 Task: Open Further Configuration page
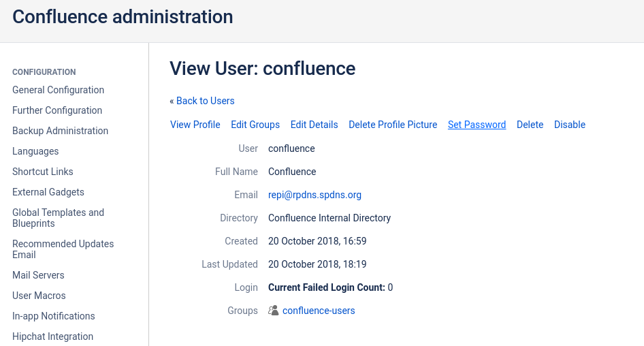click(x=57, y=110)
